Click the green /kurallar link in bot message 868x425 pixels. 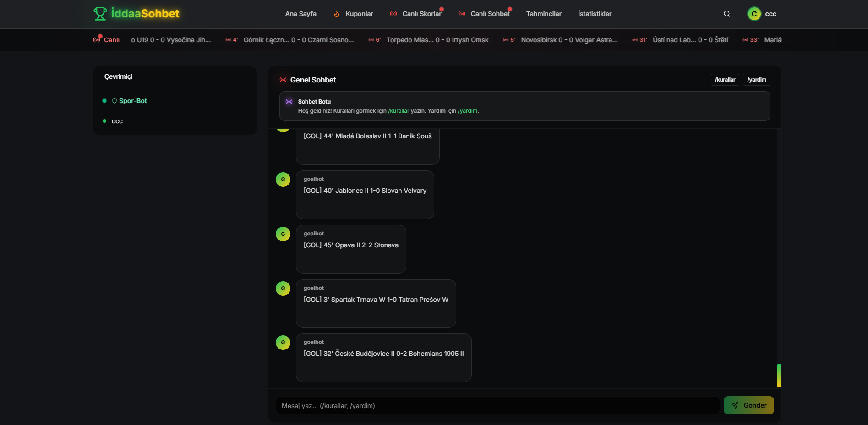399,111
